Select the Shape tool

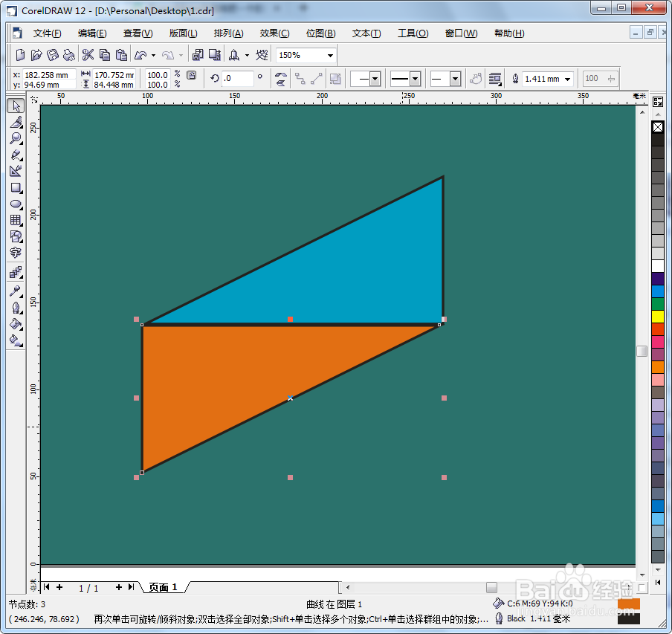pos(16,123)
